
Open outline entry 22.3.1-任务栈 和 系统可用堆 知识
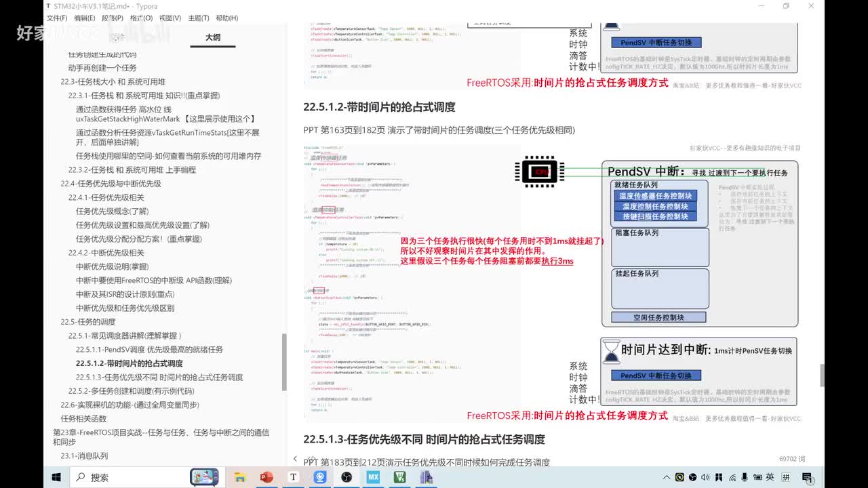pyautogui.click(x=144, y=96)
